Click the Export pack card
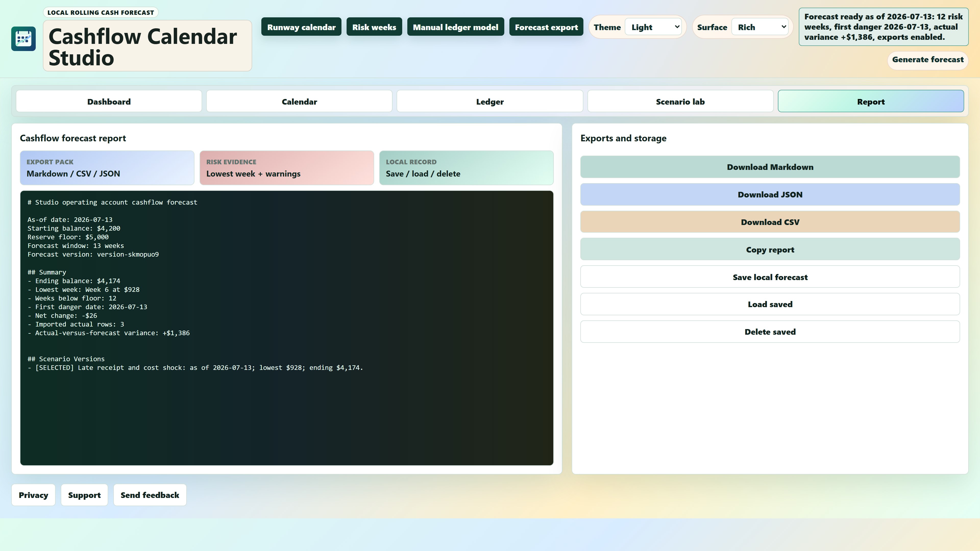The height and width of the screenshot is (551, 980). [x=107, y=168]
